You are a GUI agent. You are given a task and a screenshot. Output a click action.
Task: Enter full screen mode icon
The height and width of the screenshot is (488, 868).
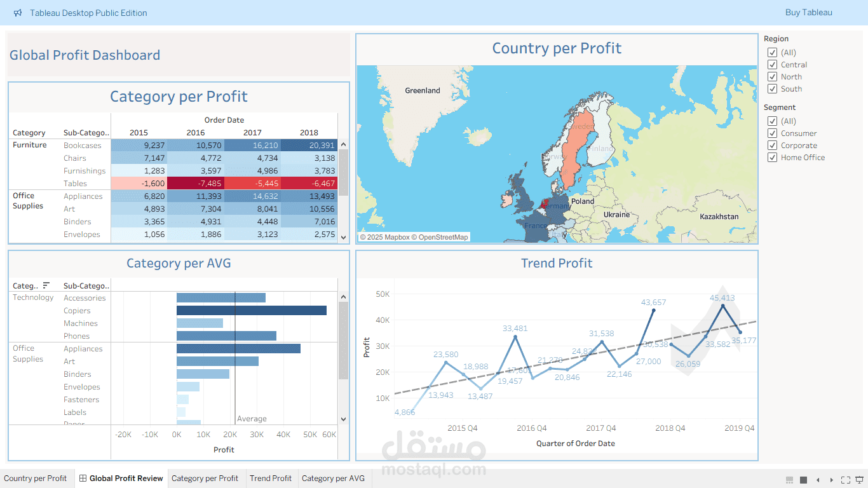[846, 480]
